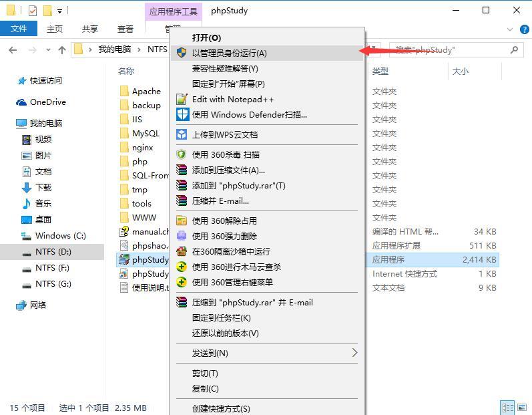Choose 剪切(T) in context menu
This screenshot has height=415, width=532.
tap(267, 373)
